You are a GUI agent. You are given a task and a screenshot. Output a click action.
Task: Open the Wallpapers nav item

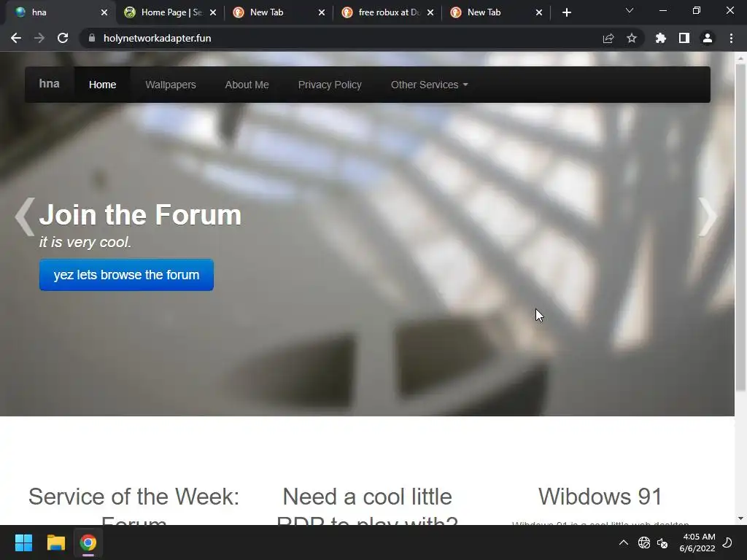tap(171, 85)
